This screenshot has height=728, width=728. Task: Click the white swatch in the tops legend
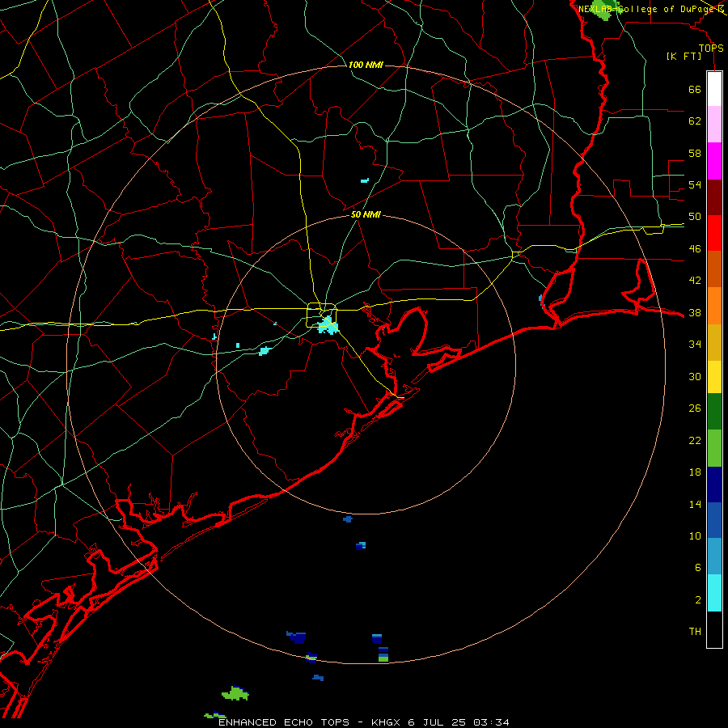click(x=714, y=89)
